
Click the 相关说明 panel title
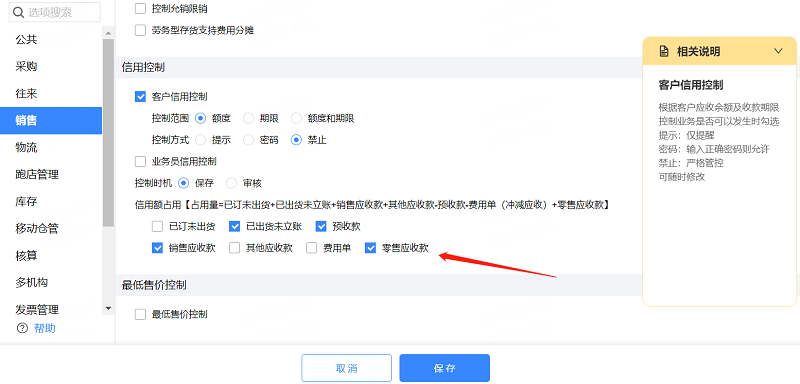click(698, 51)
